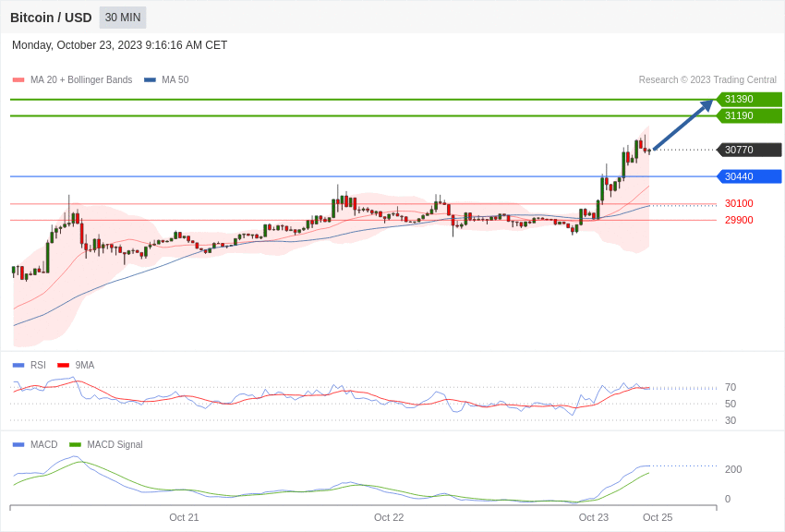
Task: Click the red 30100 support level label
Action: pos(739,204)
